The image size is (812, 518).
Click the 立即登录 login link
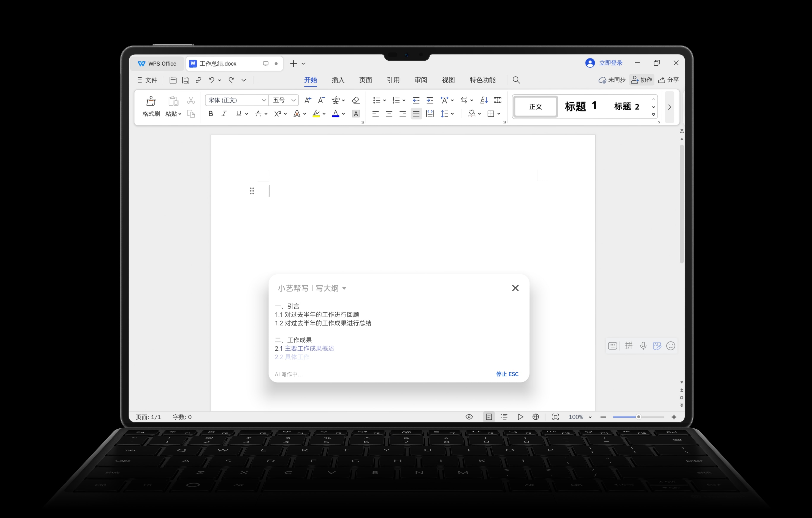pyautogui.click(x=610, y=63)
